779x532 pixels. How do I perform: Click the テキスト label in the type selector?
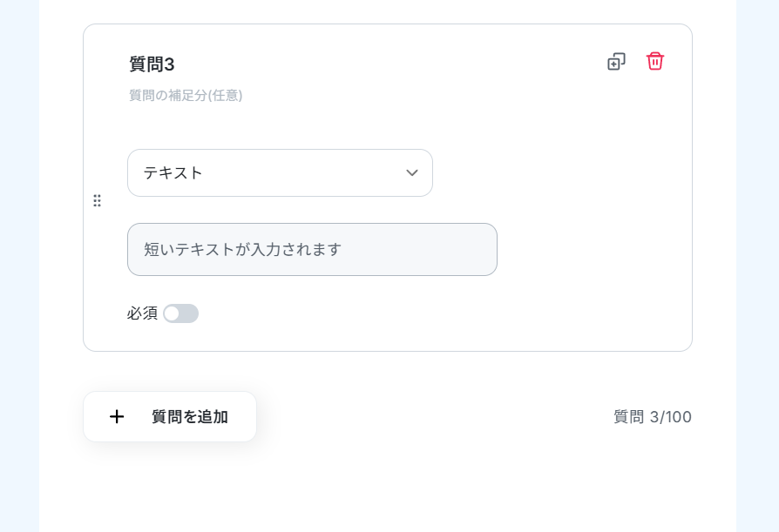click(x=173, y=172)
